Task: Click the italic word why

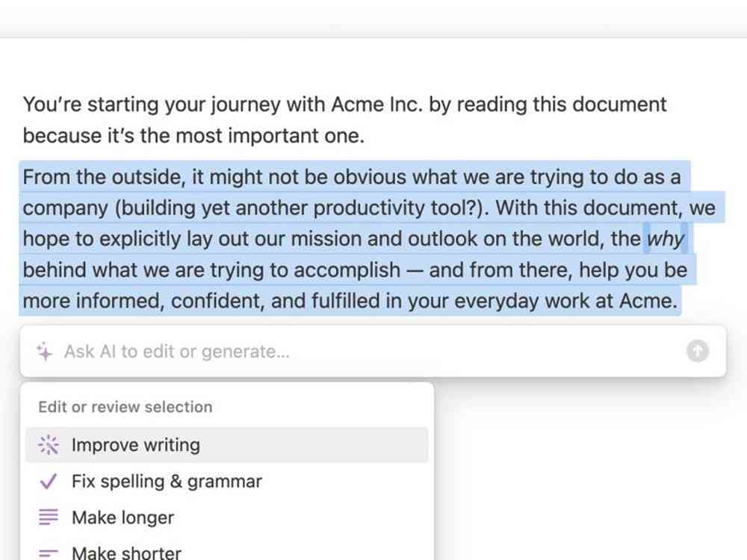Action: [666, 239]
